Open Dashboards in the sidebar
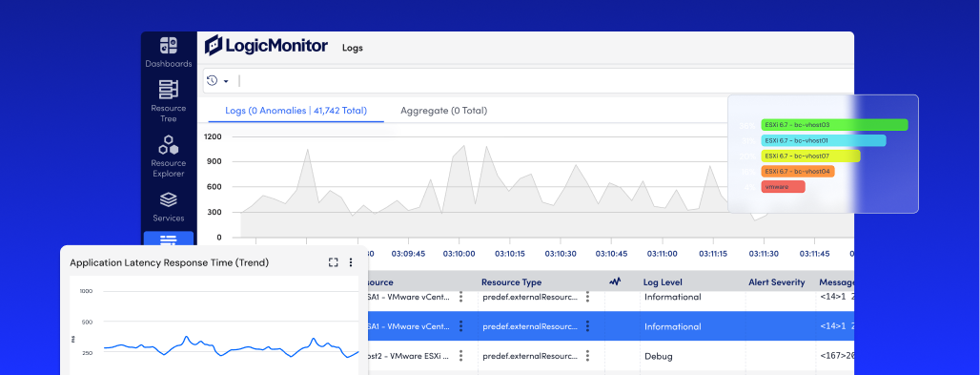 169,52
